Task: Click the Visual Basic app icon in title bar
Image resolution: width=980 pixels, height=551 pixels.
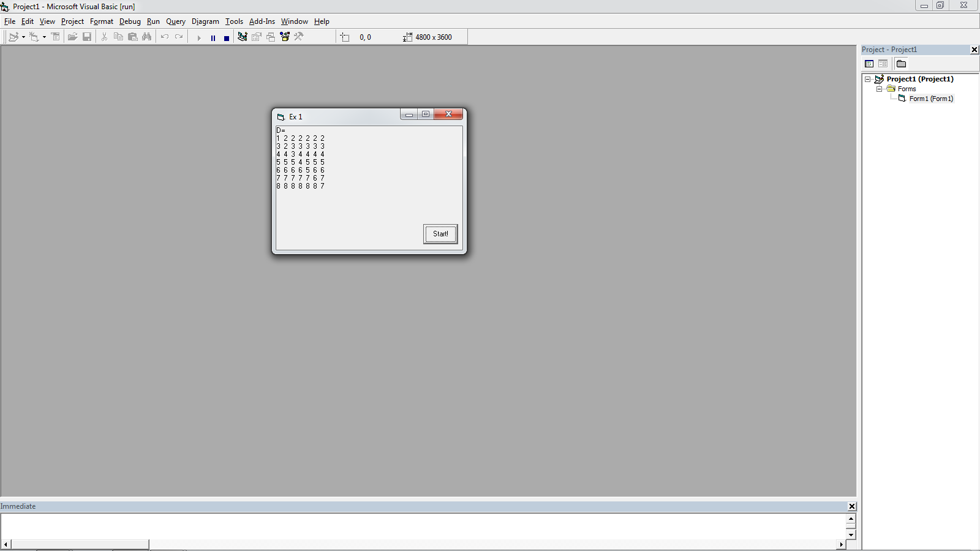Action: 5,7
